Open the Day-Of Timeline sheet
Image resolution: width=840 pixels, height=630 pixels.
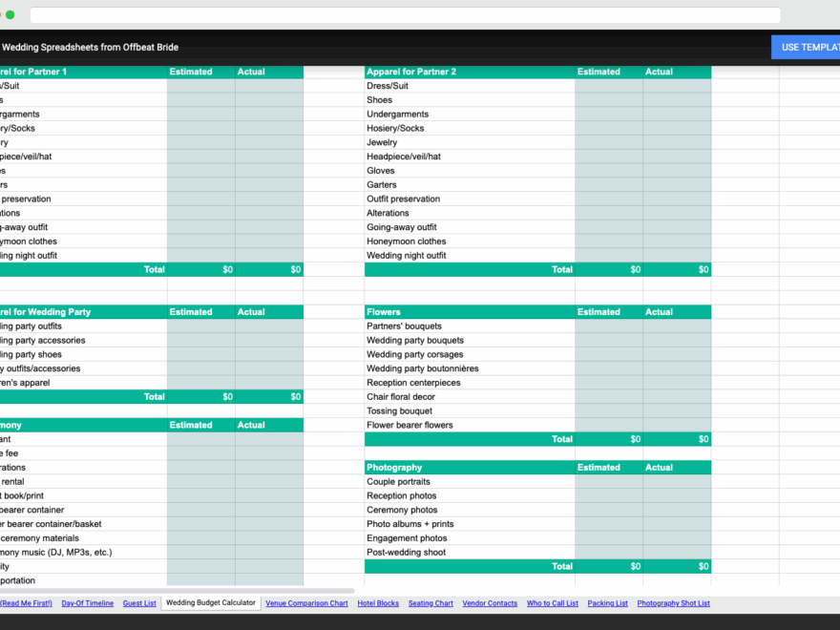[87, 602]
